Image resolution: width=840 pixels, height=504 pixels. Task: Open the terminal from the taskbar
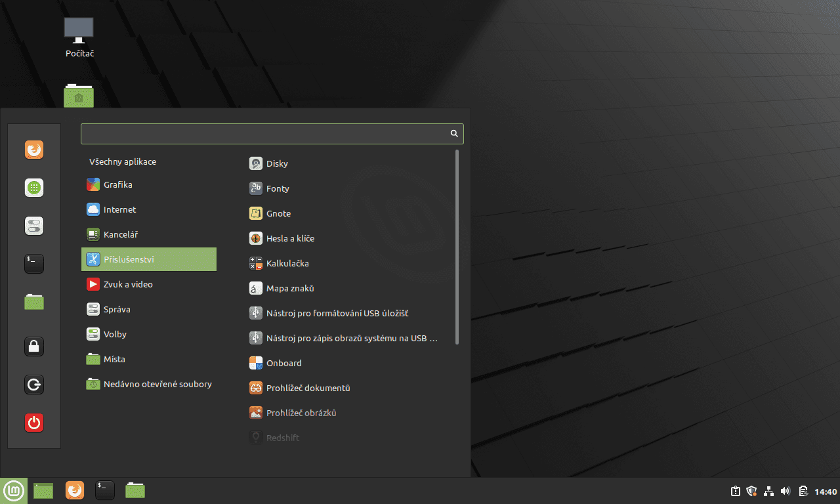104,490
